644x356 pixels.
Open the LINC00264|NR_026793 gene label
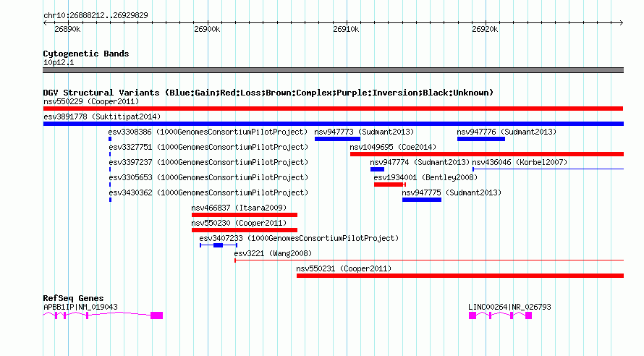coord(509,307)
